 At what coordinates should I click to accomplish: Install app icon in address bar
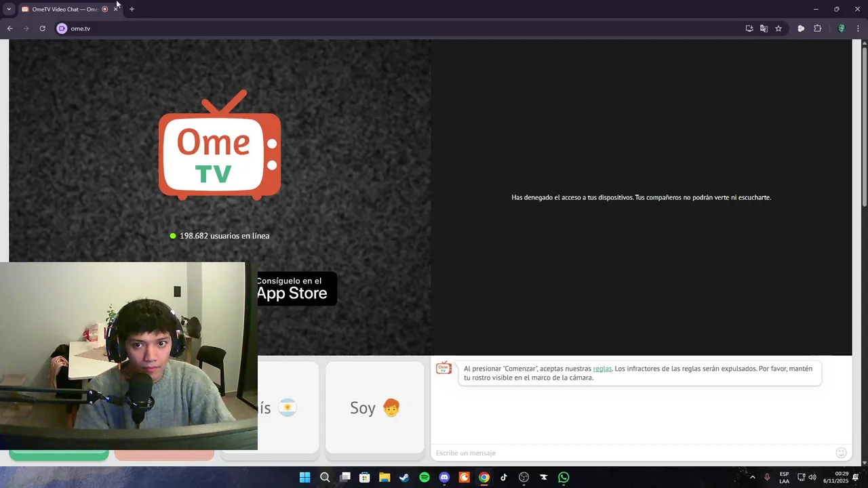tap(749, 28)
